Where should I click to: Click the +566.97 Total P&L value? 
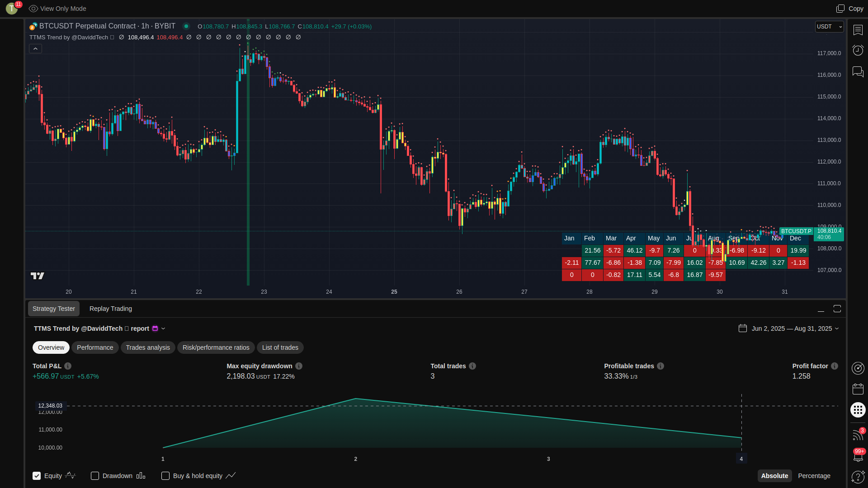[46, 376]
